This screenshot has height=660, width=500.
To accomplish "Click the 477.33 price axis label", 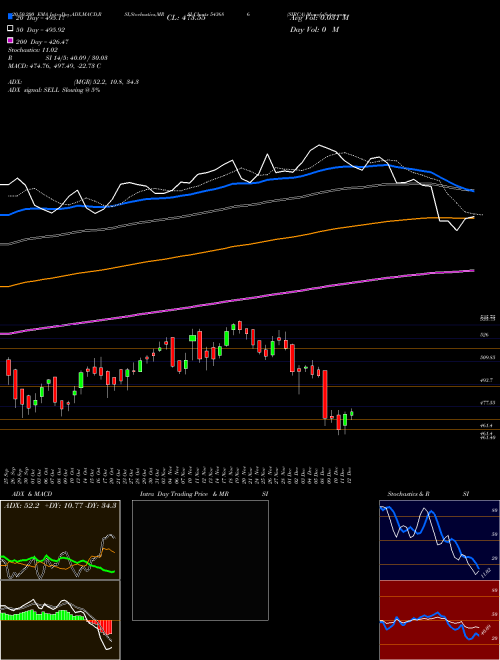I will pos(488,403).
